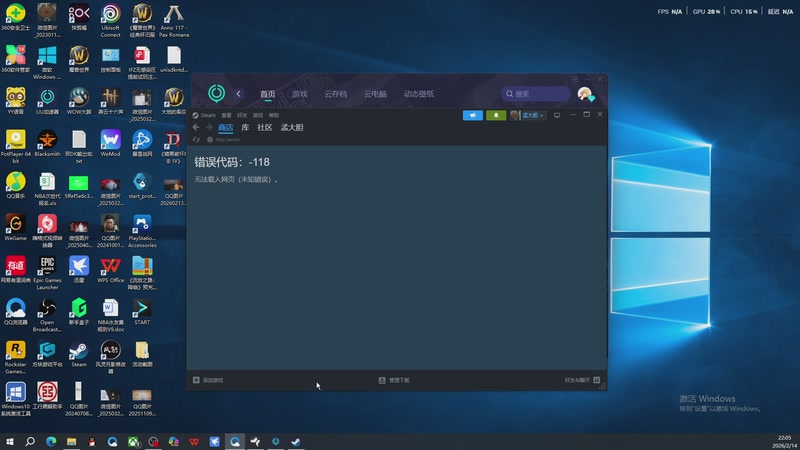Open the 动态壁纸 tab
This screenshot has height=450, width=800.
pos(419,94)
